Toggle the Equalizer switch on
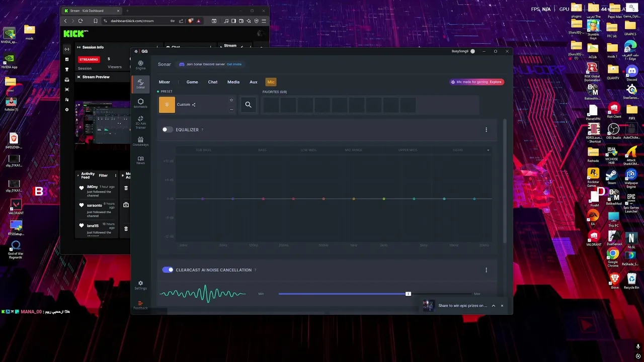The width and height of the screenshot is (644, 362). point(167,130)
